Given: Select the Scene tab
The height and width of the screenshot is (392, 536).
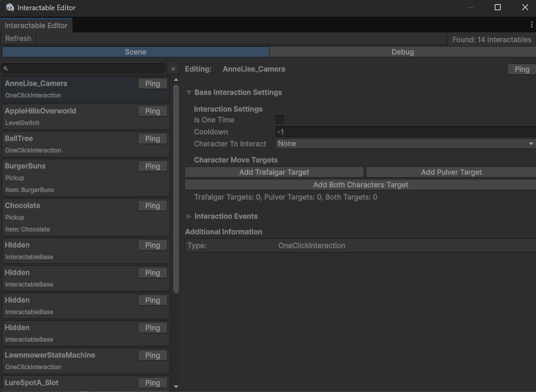Looking at the screenshot, I should (135, 52).
